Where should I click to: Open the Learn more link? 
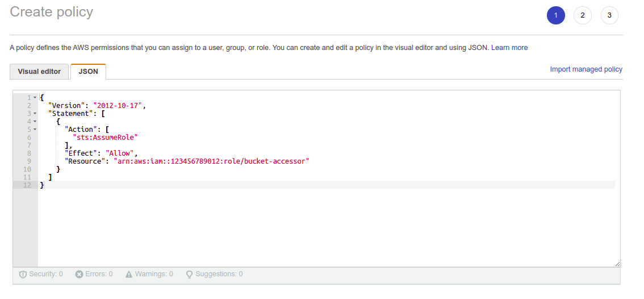coord(509,48)
